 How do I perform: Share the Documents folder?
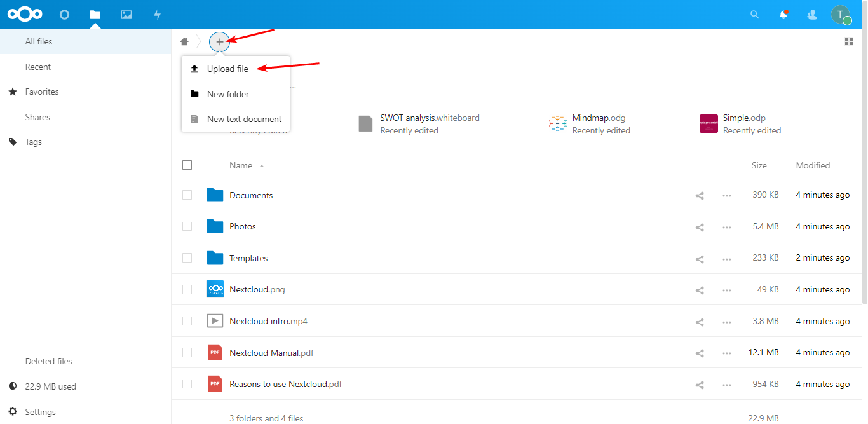click(x=700, y=195)
